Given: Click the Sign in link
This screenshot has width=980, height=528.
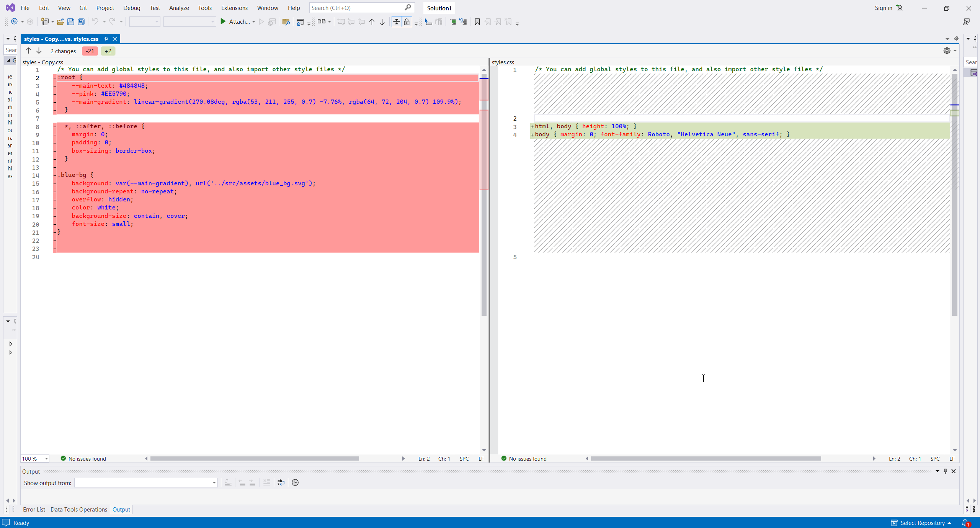Looking at the screenshot, I should point(883,8).
